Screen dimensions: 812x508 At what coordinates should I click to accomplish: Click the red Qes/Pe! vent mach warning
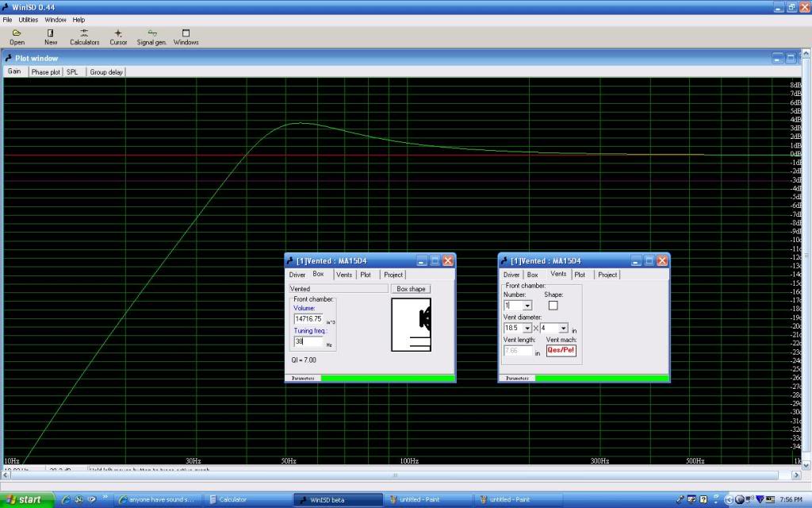point(561,350)
